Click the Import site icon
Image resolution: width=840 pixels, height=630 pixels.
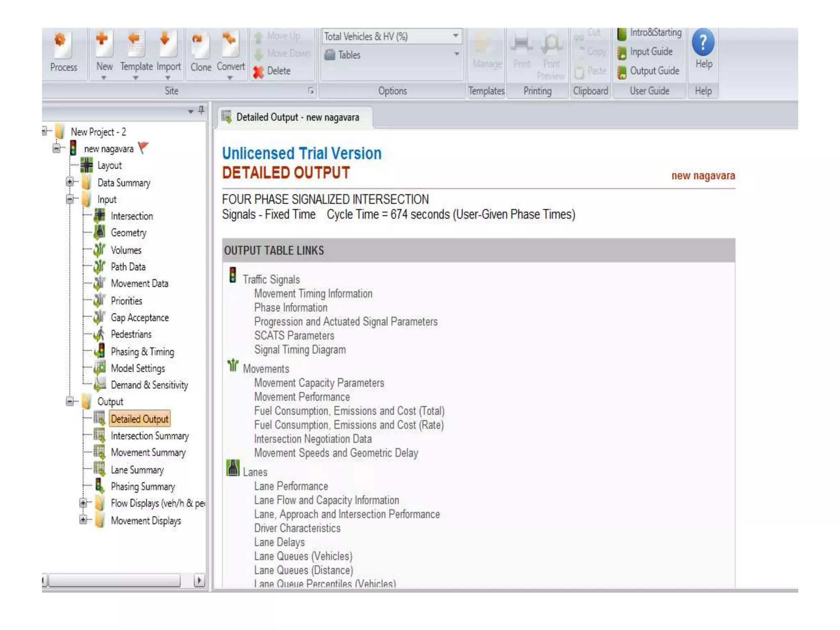click(168, 44)
